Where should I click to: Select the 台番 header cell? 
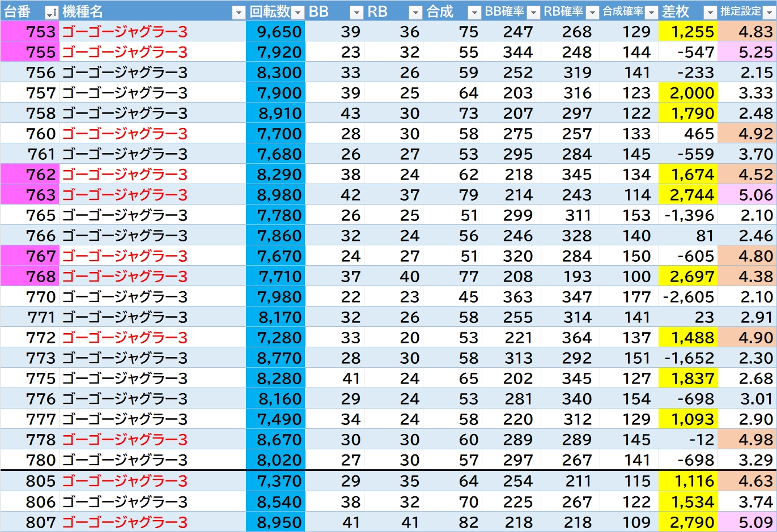(x=29, y=11)
